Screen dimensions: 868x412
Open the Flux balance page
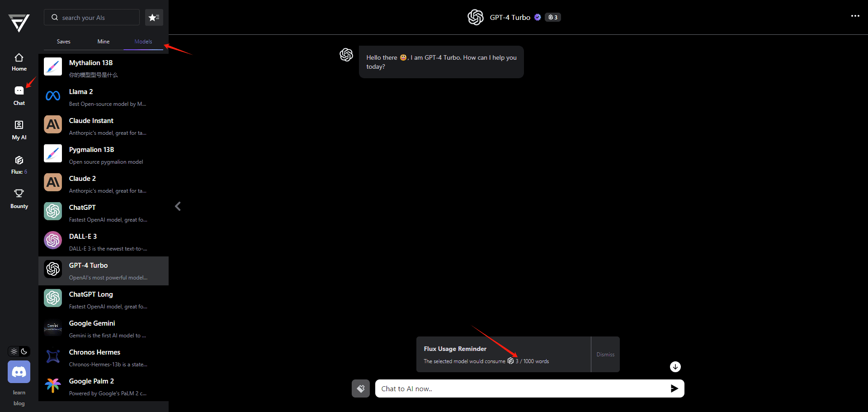[19, 164]
